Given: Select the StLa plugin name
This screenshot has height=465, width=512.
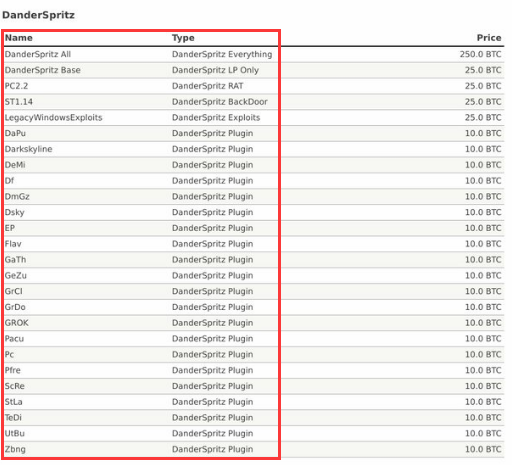Looking at the screenshot, I should (x=14, y=402).
